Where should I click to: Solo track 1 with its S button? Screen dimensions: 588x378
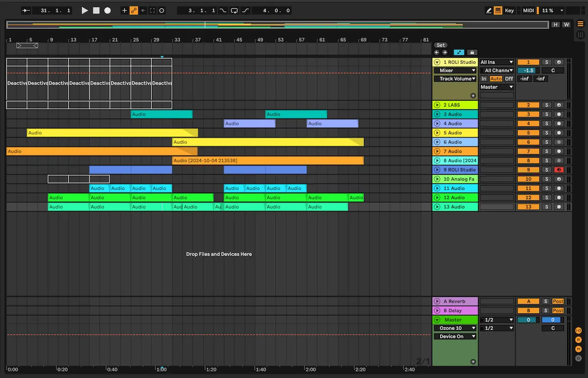tap(547, 62)
